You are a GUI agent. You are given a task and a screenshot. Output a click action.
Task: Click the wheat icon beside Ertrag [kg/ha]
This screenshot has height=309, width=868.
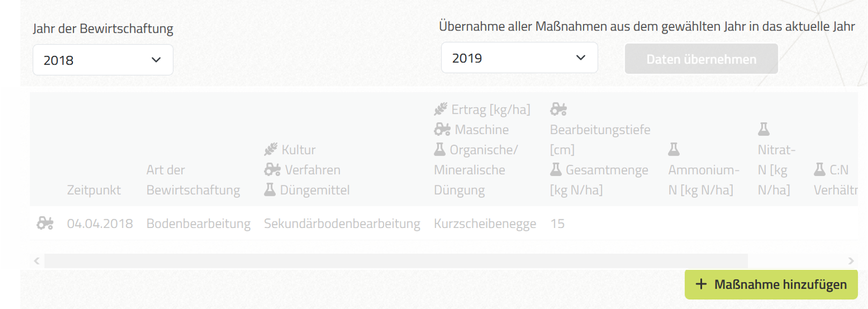tap(440, 109)
